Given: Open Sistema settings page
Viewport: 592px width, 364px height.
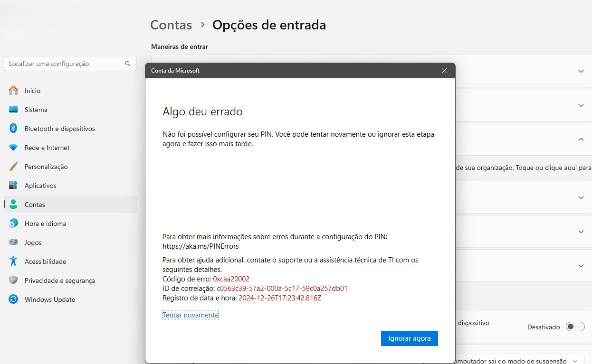Looking at the screenshot, I should (70, 110).
